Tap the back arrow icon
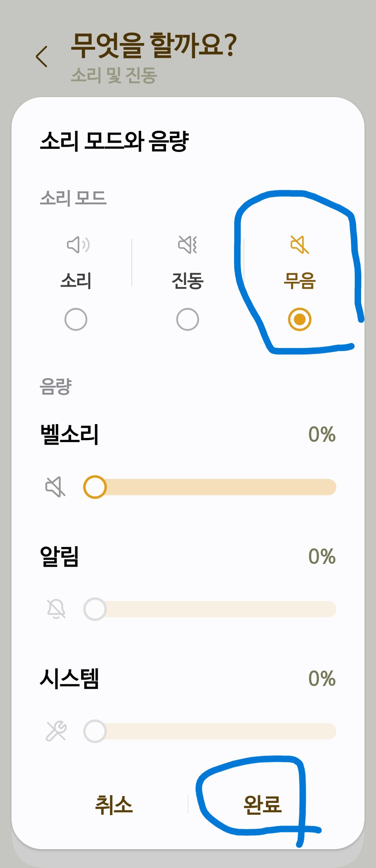Viewport: 376px width, 868px height. pyautogui.click(x=42, y=56)
